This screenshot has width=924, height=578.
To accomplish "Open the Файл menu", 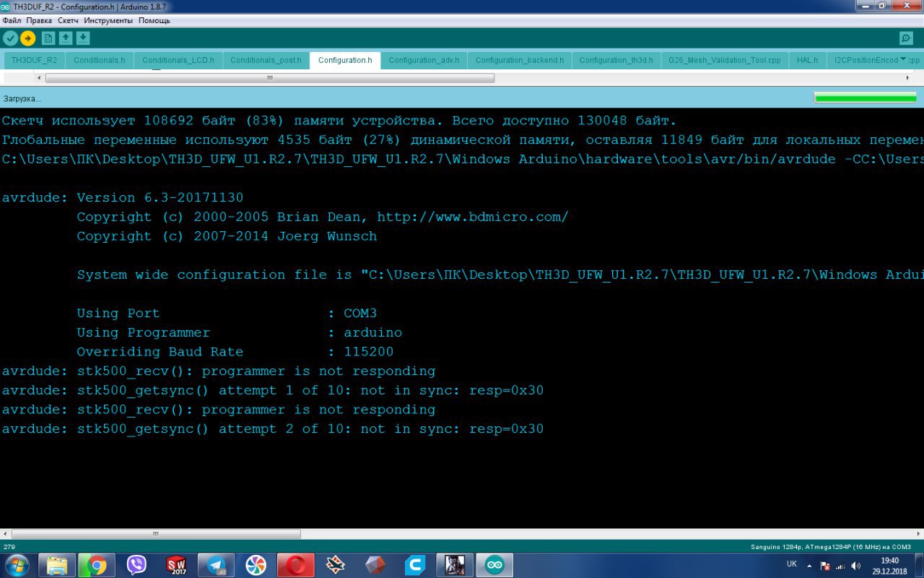I will click(12, 21).
